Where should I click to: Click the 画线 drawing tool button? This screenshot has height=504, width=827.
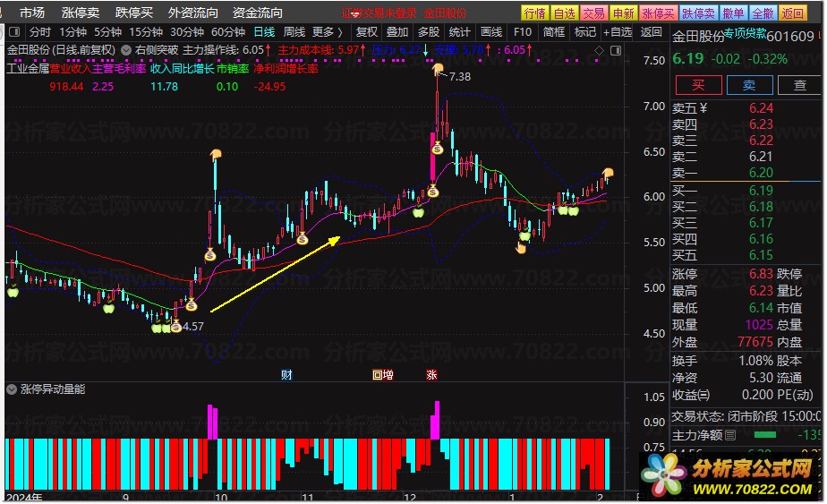pyautogui.click(x=491, y=32)
